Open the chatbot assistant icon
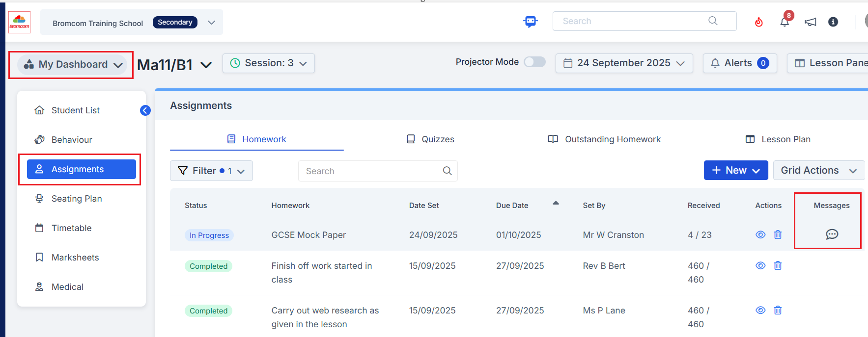 click(x=531, y=22)
